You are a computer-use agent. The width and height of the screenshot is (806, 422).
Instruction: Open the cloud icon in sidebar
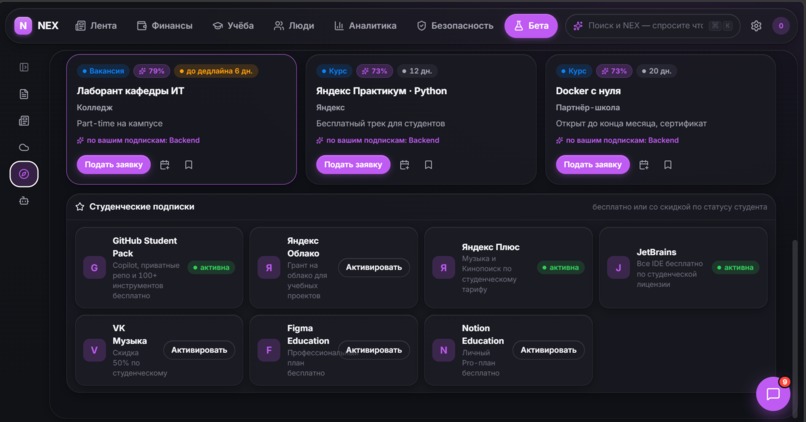[x=24, y=148]
